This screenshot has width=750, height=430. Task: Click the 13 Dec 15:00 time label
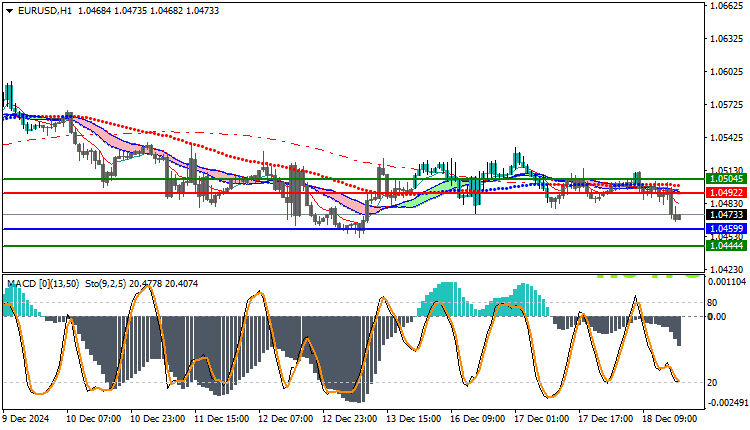click(414, 419)
